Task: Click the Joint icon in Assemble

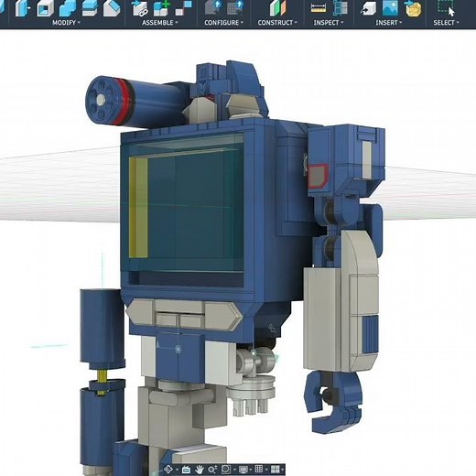Action: click(x=184, y=8)
